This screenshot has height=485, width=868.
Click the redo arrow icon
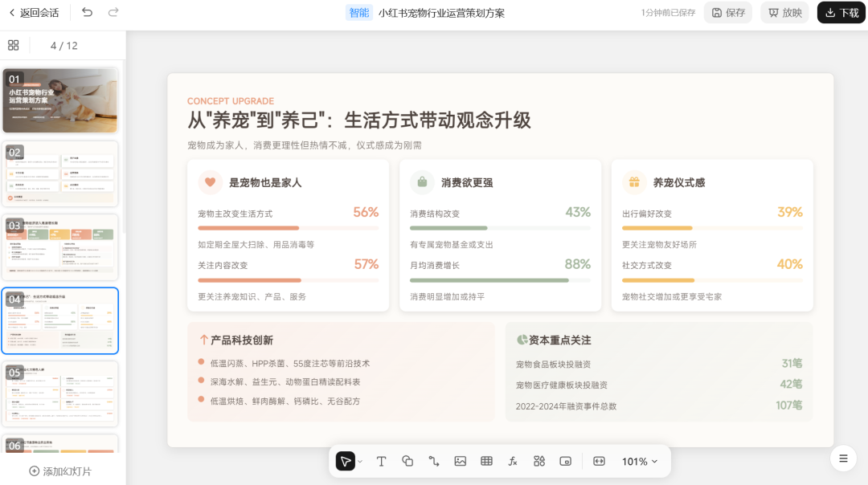[113, 12]
